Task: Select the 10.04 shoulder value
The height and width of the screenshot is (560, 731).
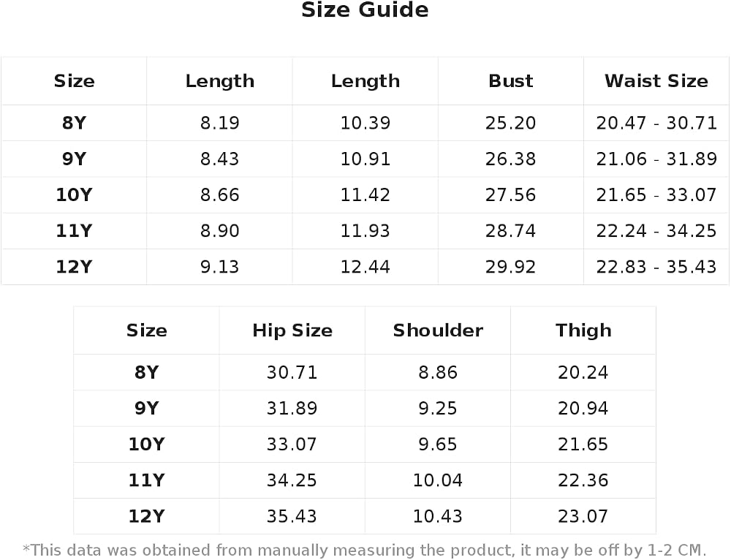Action: pos(437,480)
